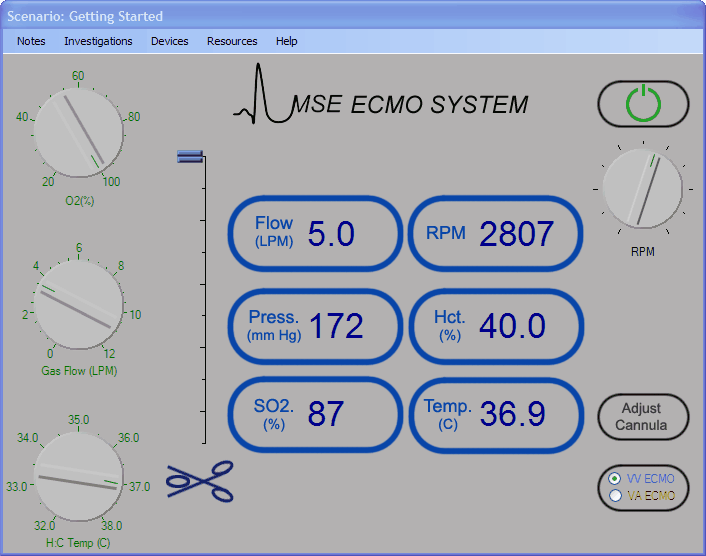
Task: Click the 12 mark on Gas Flow dial
Action: pyautogui.click(x=109, y=354)
